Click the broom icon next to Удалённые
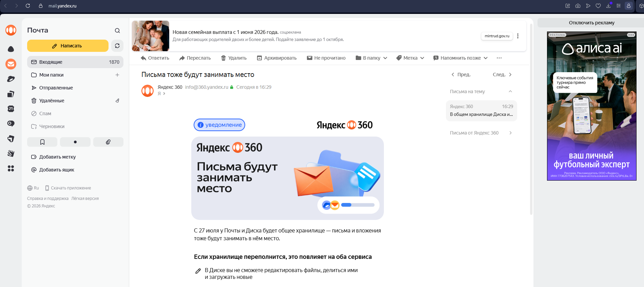The height and width of the screenshot is (287, 644). [x=117, y=101]
